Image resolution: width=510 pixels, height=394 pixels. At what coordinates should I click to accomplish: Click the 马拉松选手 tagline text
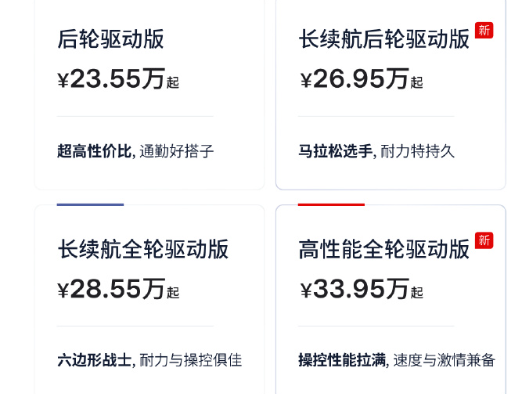coord(336,151)
